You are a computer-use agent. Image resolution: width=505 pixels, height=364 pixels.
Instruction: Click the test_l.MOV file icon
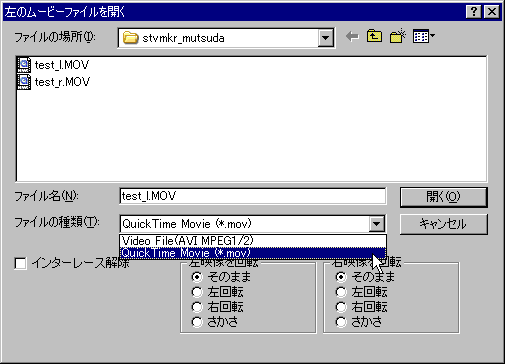pyautogui.click(x=24, y=65)
